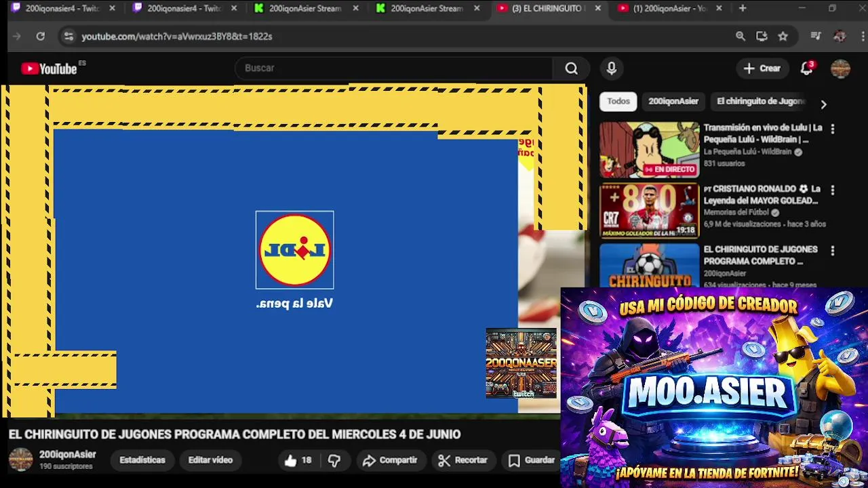Start a voice search with the microphone

(x=612, y=68)
